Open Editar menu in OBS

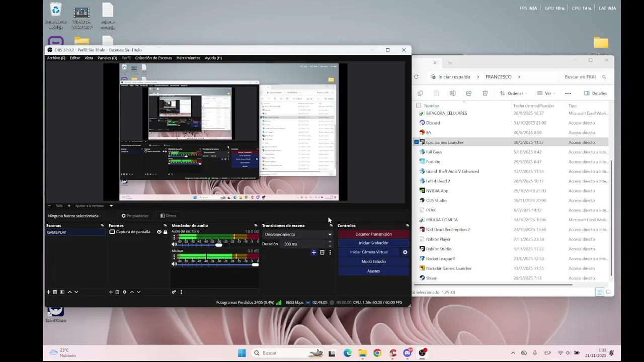[x=75, y=58]
